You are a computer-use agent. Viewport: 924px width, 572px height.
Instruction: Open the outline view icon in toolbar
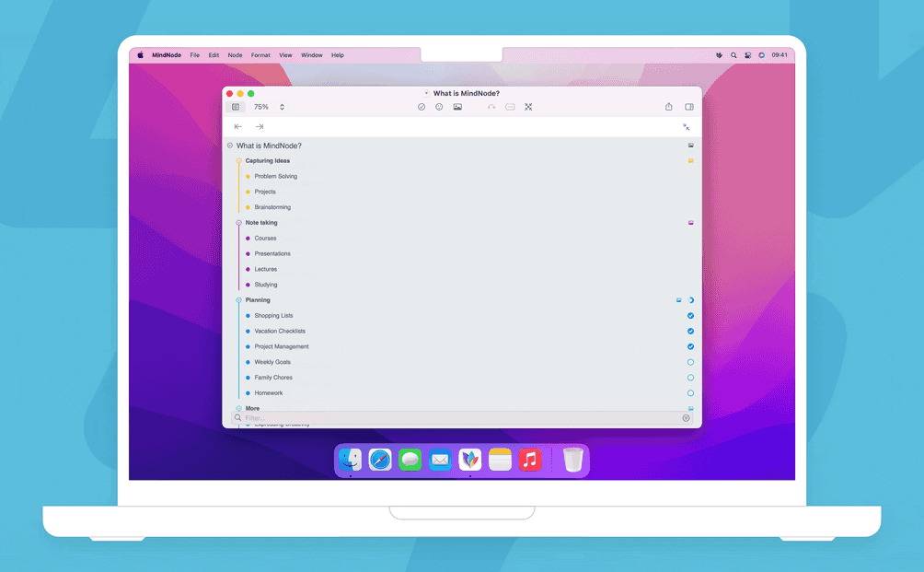(x=237, y=107)
